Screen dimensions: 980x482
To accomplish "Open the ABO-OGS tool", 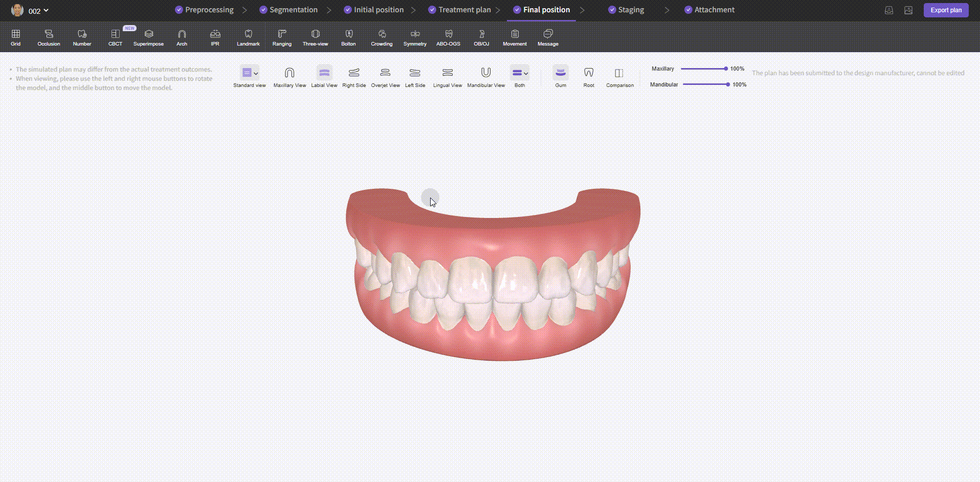I will (448, 37).
